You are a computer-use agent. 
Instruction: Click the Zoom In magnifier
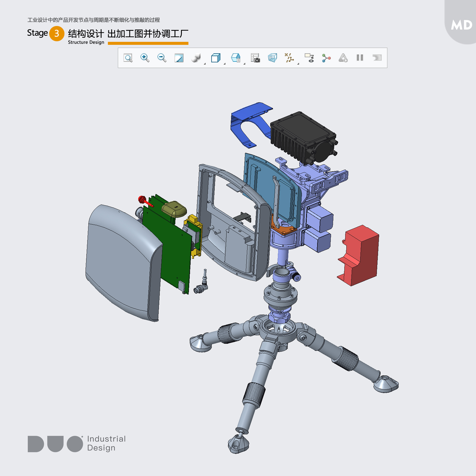[x=145, y=58]
